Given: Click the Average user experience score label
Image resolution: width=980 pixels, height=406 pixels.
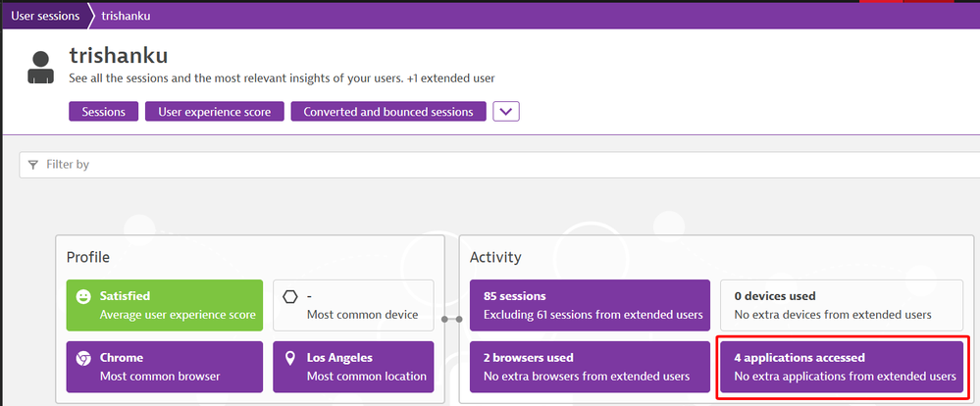Looking at the screenshot, I should (178, 315).
